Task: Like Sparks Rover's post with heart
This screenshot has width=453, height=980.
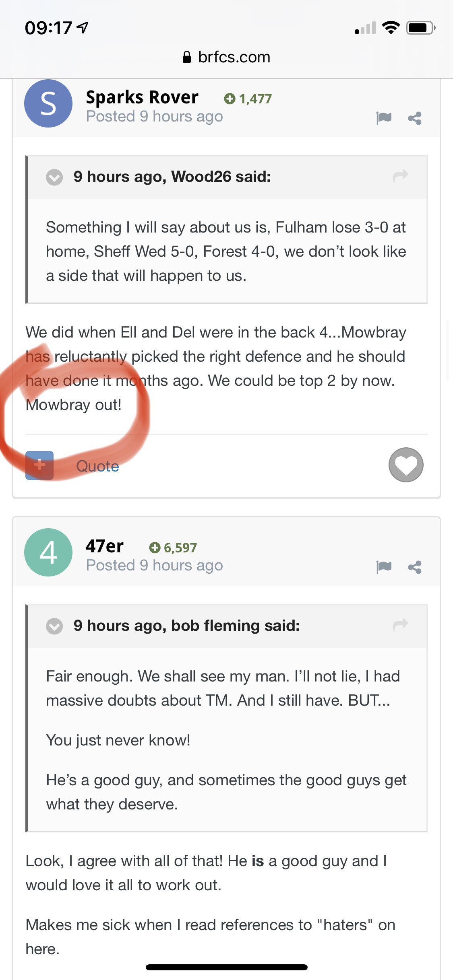Action: click(x=405, y=465)
